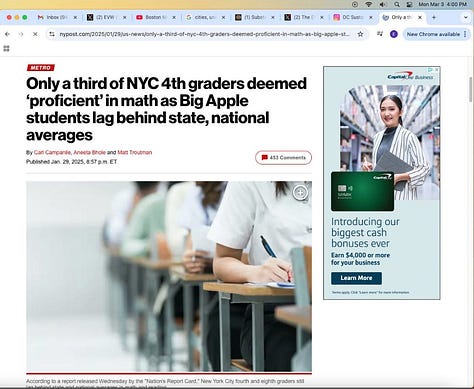Close the Gmail Inbox tab
The height and width of the screenshot is (389, 474).
(x=75, y=17)
